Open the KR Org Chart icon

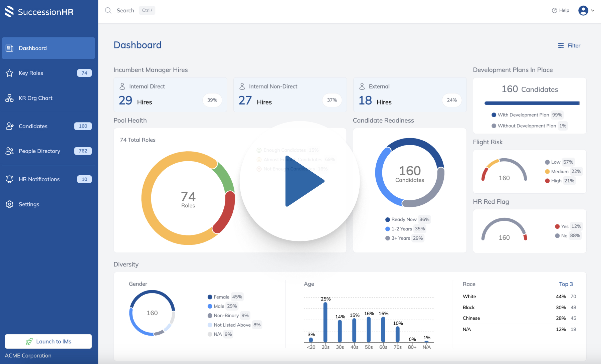pyautogui.click(x=9, y=98)
